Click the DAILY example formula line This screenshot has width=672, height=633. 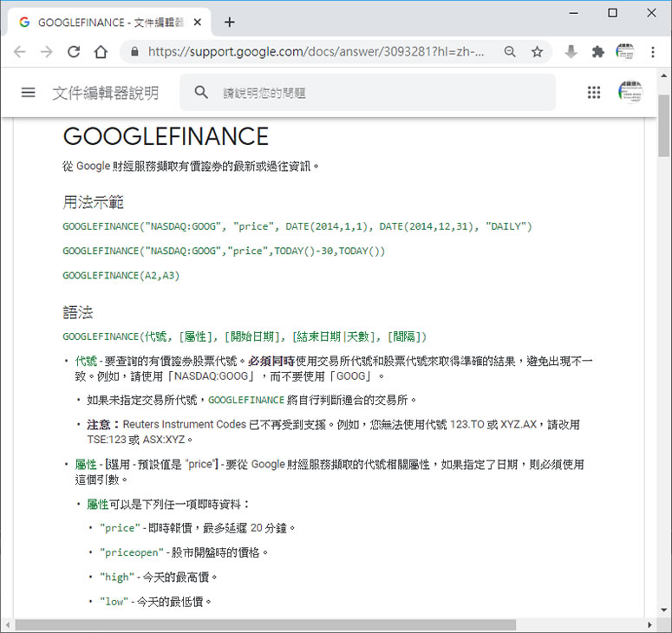click(297, 226)
